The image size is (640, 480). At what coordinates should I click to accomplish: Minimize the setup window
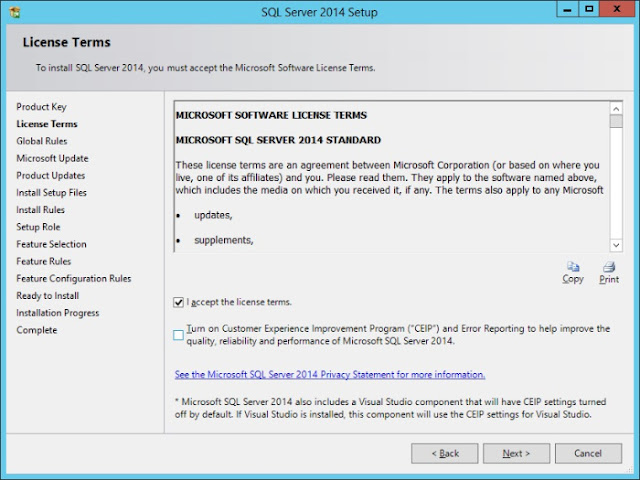(567, 10)
